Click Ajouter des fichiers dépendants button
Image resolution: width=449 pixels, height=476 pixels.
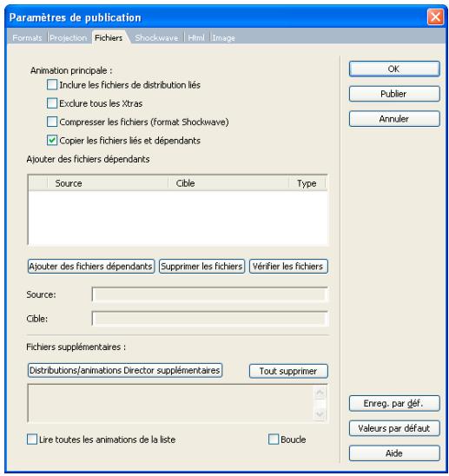[x=91, y=267]
